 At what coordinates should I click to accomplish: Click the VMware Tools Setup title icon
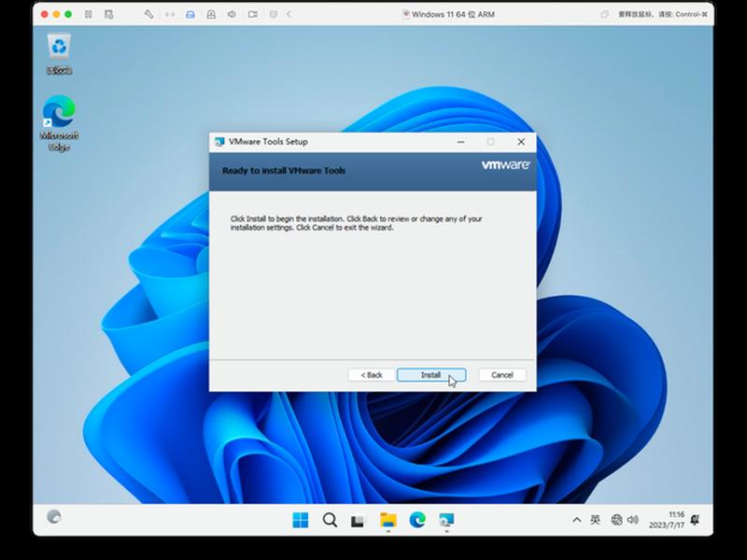tap(219, 142)
